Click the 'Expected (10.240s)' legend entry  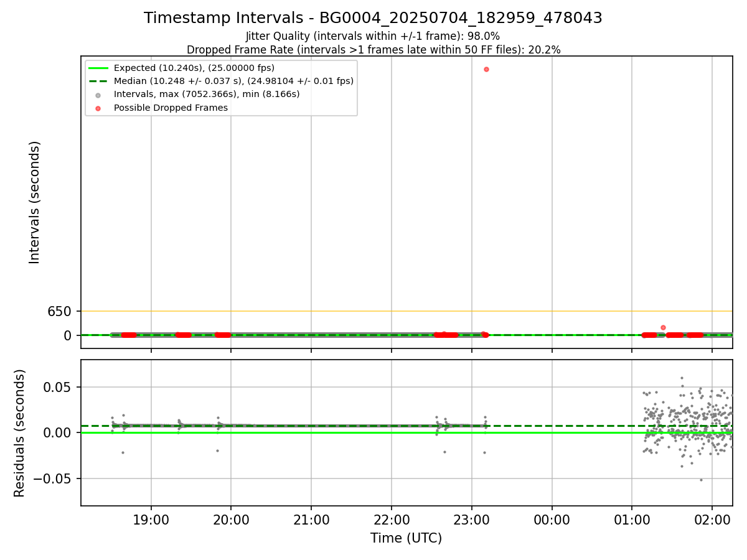182,68
